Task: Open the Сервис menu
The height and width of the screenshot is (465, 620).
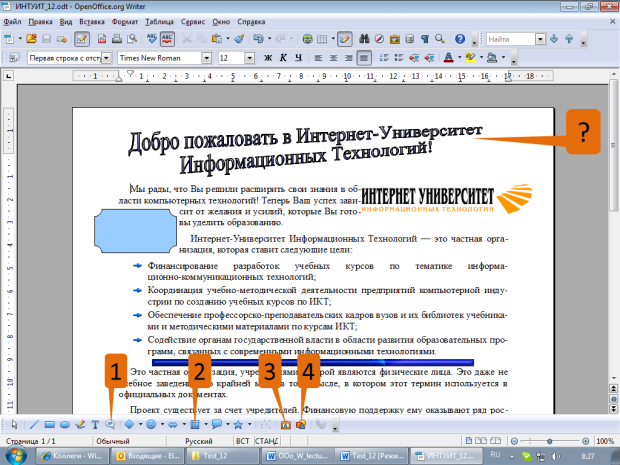Action: [193, 22]
